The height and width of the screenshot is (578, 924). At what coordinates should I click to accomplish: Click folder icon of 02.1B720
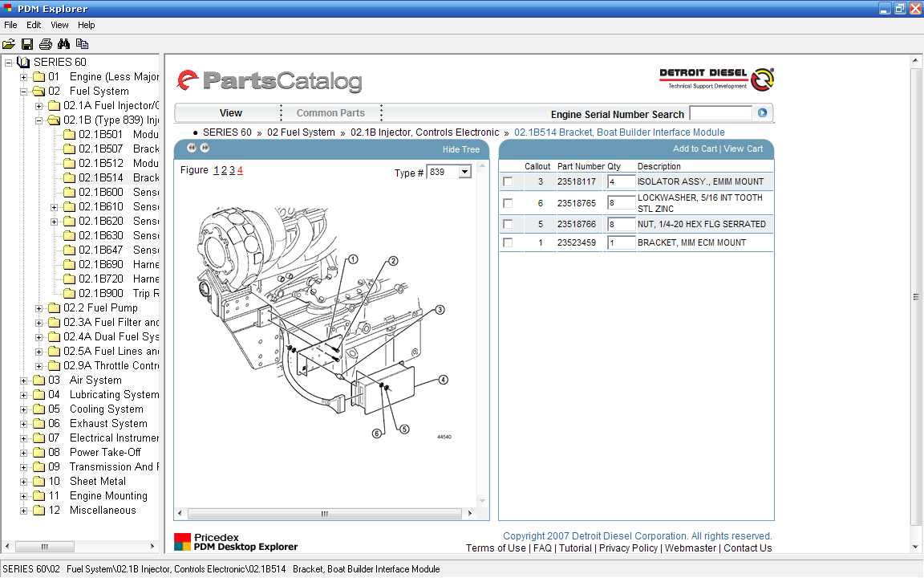point(70,279)
